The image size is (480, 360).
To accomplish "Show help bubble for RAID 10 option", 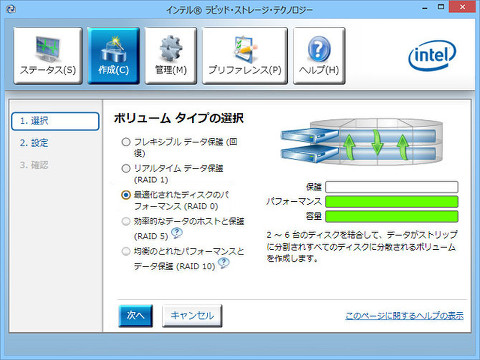I will [x=224, y=263].
